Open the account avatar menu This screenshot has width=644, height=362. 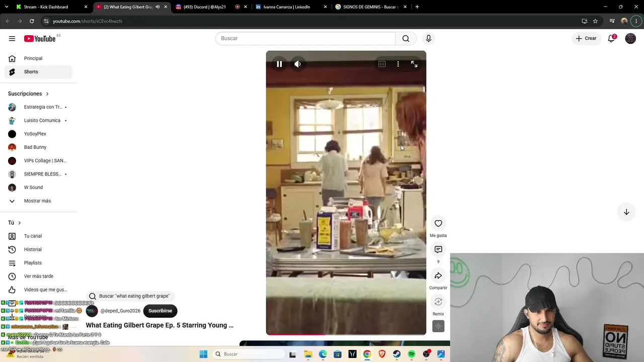pos(630,38)
